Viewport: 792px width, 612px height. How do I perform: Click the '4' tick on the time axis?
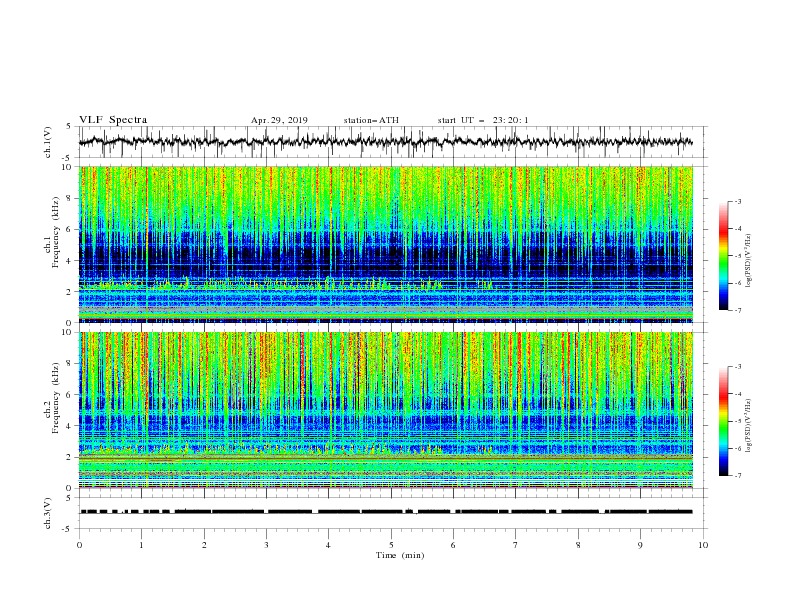point(328,545)
